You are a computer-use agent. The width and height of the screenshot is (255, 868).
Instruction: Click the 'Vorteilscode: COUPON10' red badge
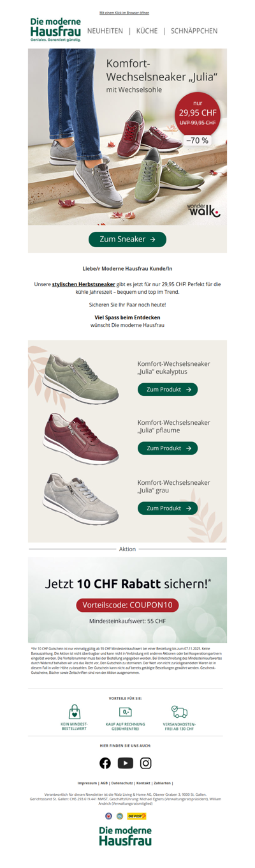(x=127, y=605)
